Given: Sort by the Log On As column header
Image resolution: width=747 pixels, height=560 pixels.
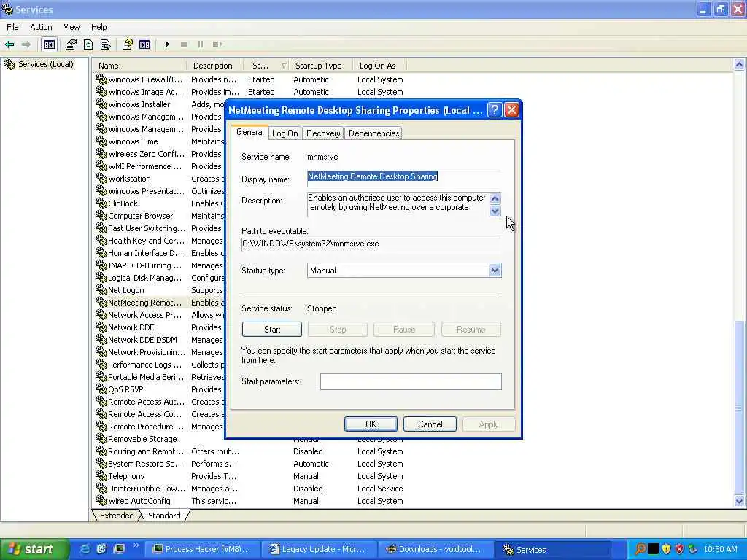Looking at the screenshot, I should point(379,66).
